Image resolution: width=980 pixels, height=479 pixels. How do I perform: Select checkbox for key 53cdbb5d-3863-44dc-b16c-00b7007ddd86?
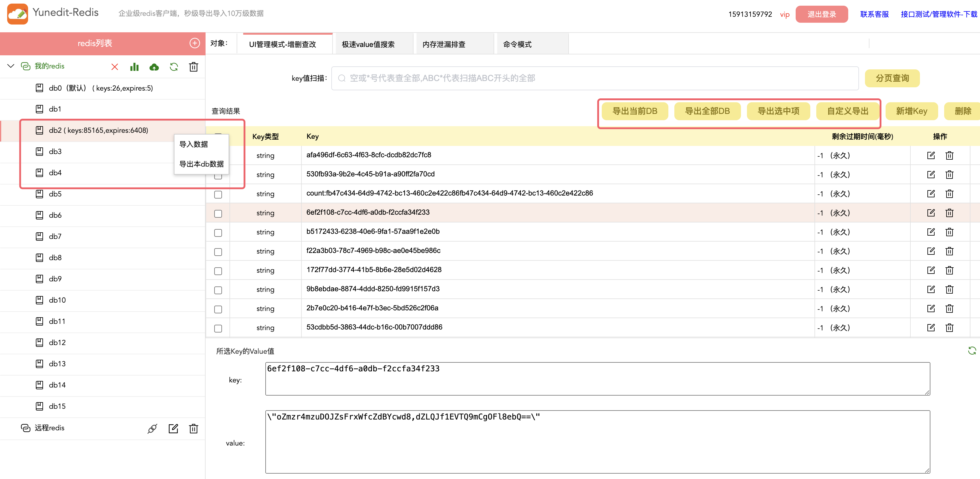218,328
